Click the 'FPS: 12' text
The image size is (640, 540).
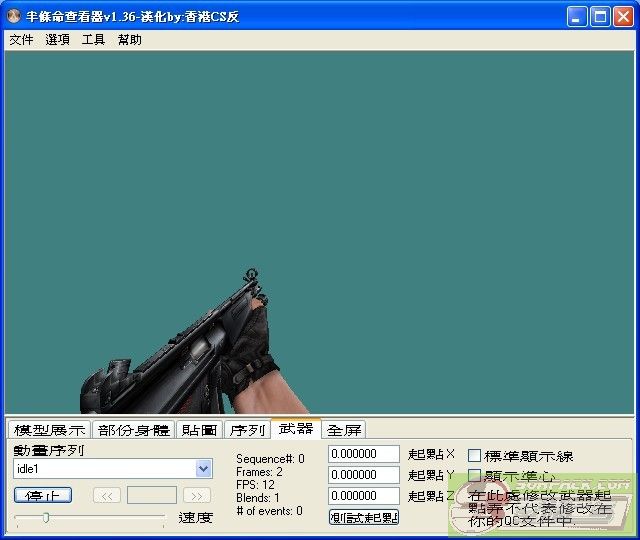(x=255, y=485)
